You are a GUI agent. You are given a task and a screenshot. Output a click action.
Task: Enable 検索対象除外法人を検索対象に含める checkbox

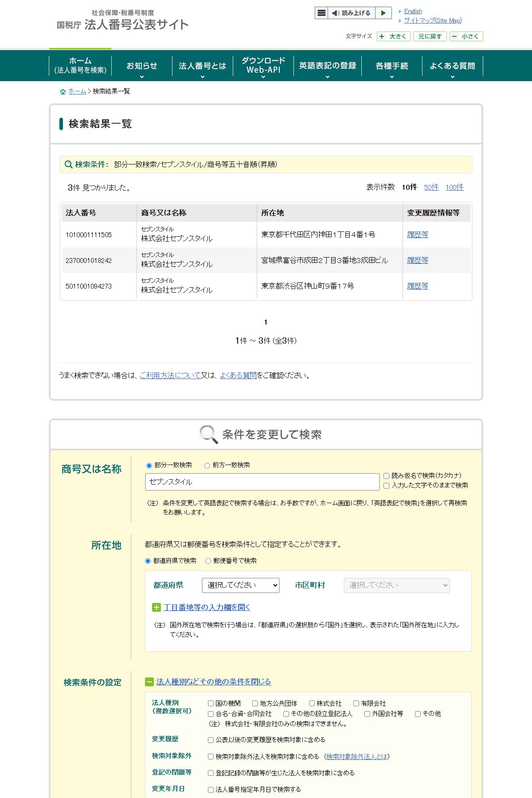click(211, 757)
